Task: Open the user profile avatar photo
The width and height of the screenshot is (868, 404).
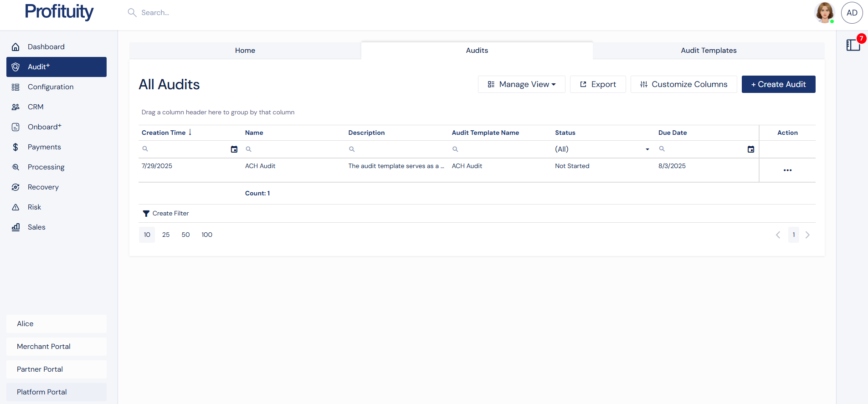Action: [824, 13]
